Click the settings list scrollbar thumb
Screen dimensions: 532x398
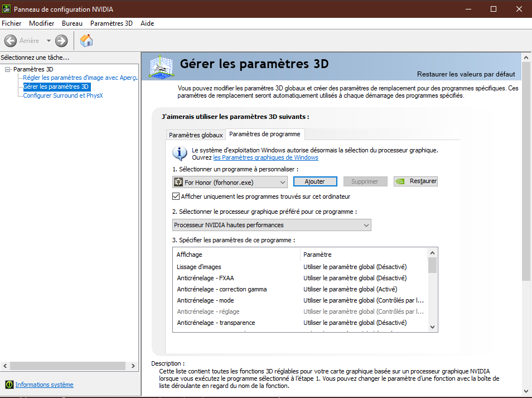pyautogui.click(x=432, y=265)
